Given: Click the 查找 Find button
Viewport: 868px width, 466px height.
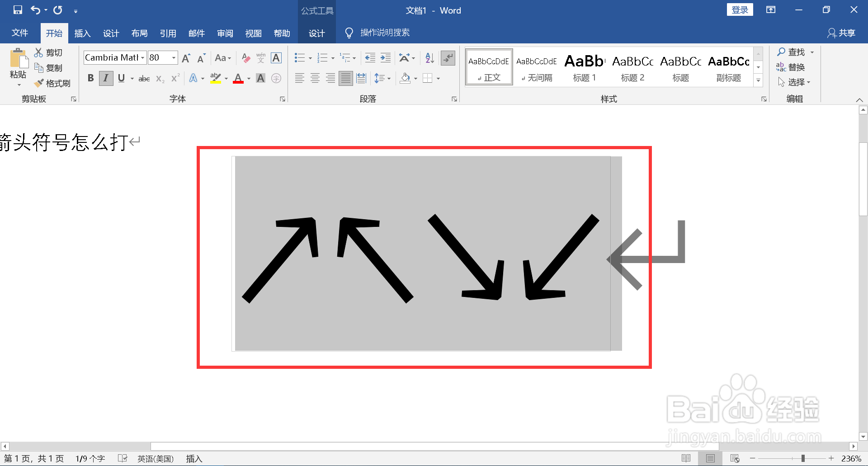Looking at the screenshot, I should click(x=791, y=52).
